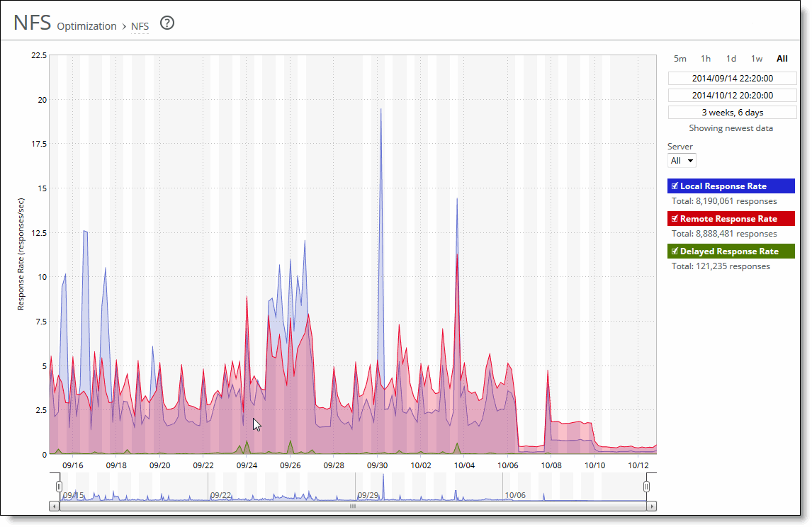Edit the start date field 2014/09/14
This screenshot has height=527, width=812.
732,79
